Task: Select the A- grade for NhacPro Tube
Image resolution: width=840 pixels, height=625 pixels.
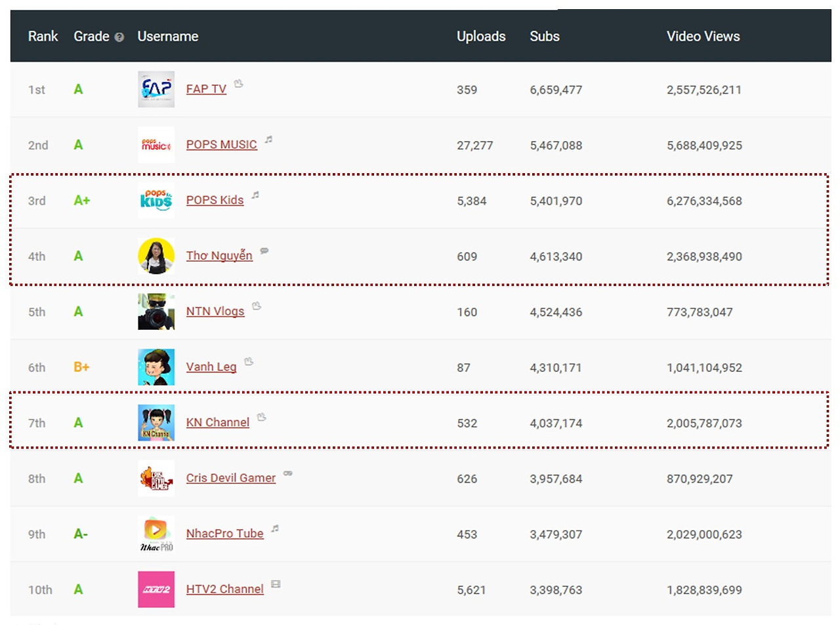Action: pos(81,534)
